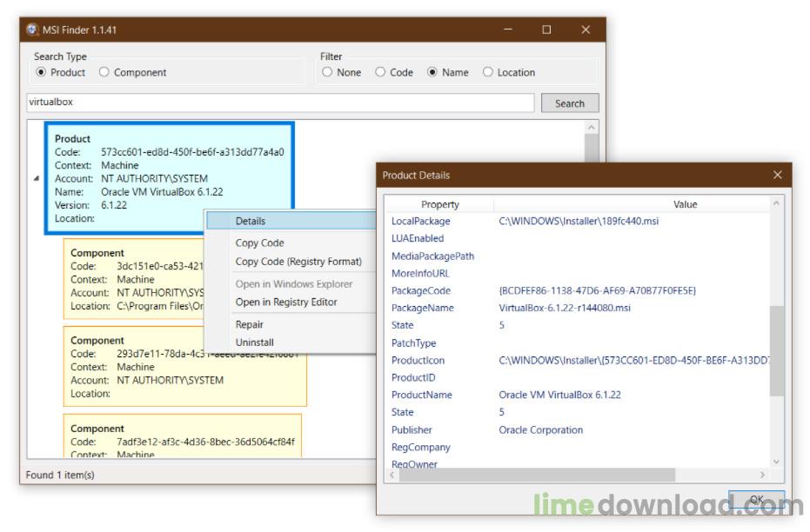Set filter to None
The image size is (810, 532).
pos(327,72)
